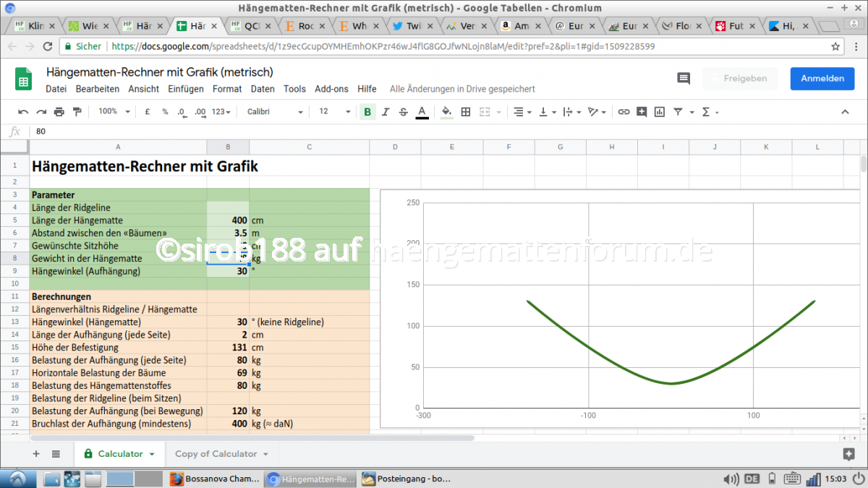The height and width of the screenshot is (488, 868).
Task: Click the Explore icon at bottom right
Action: (x=848, y=454)
